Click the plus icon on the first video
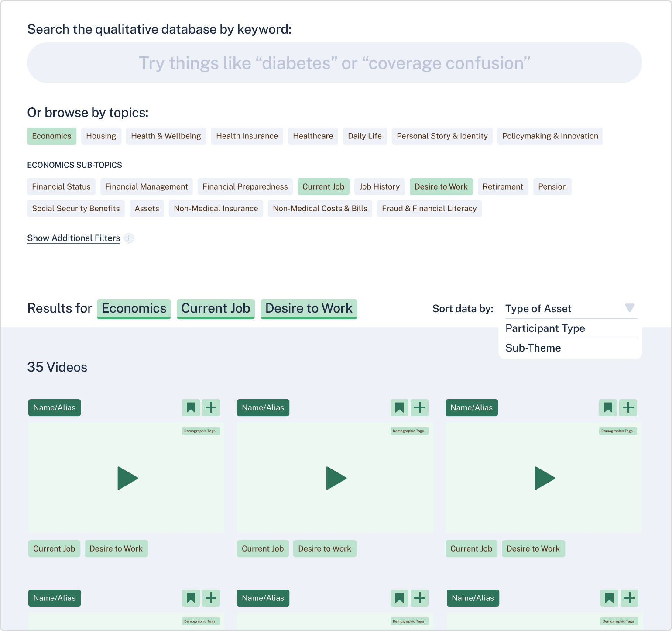Viewport: 672px width, 631px height. click(211, 407)
